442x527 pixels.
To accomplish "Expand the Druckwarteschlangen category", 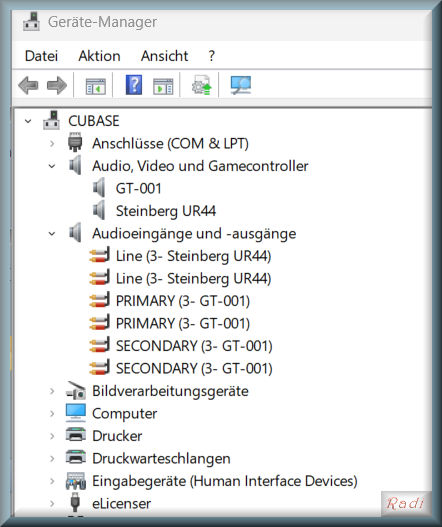I will 52,458.
